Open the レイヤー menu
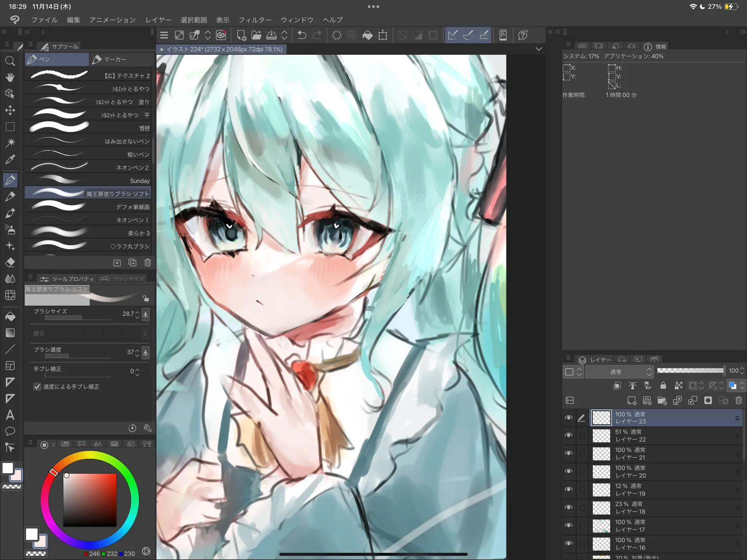 point(158,20)
